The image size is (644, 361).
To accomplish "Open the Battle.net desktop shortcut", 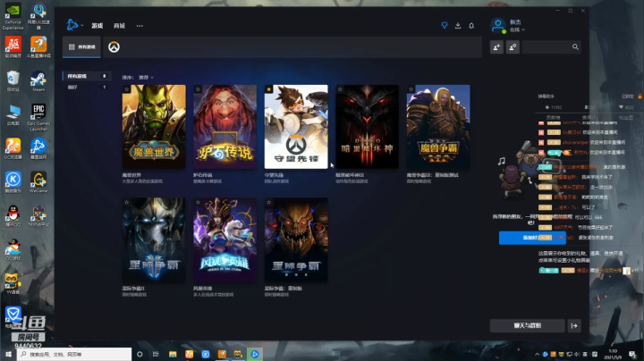I will [x=38, y=148].
